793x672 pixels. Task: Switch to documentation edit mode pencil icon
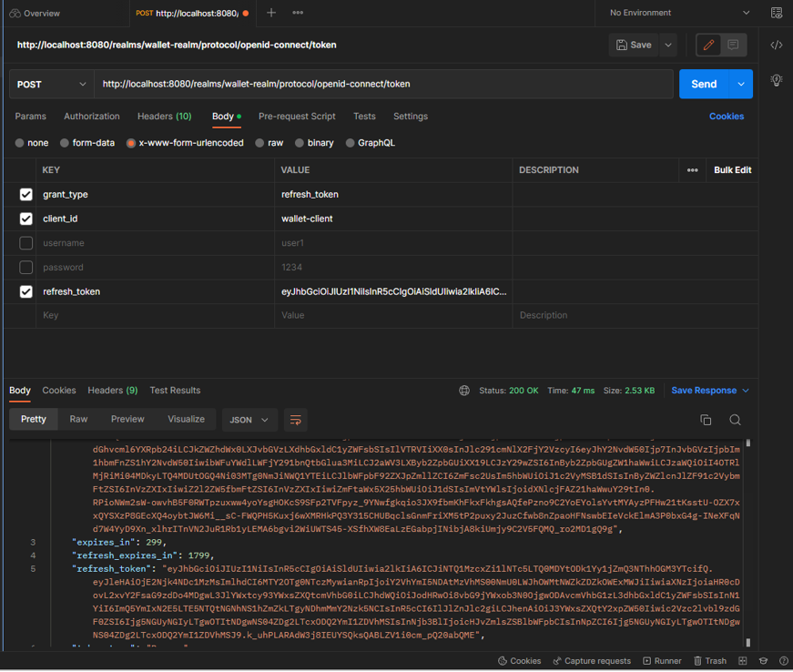707,44
